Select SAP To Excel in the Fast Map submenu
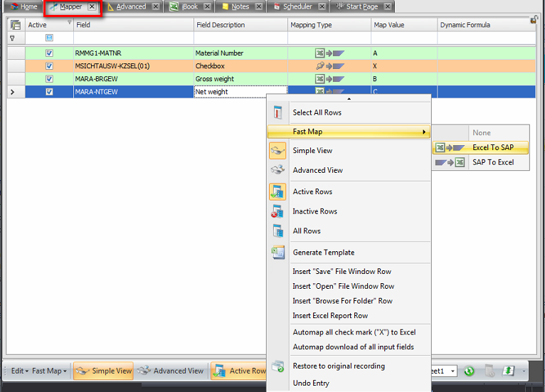Viewport: 545px width, 392px height. (481, 162)
